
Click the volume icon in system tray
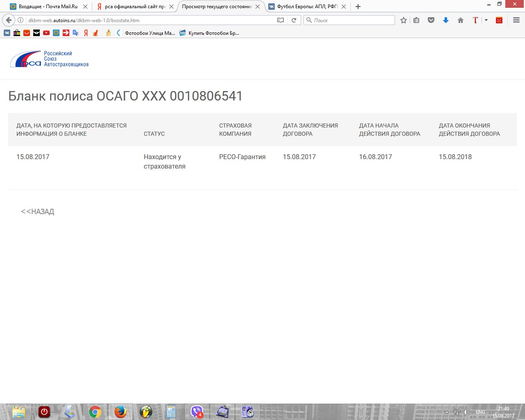coord(466,412)
